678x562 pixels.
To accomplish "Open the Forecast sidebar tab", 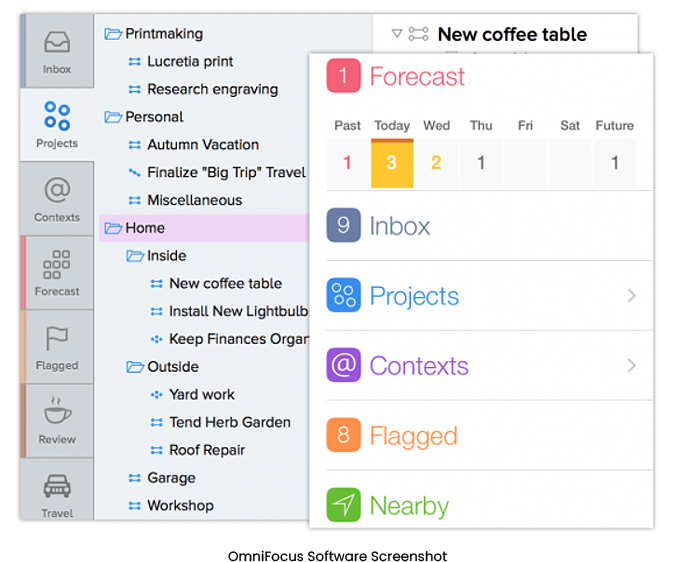I will click(57, 273).
